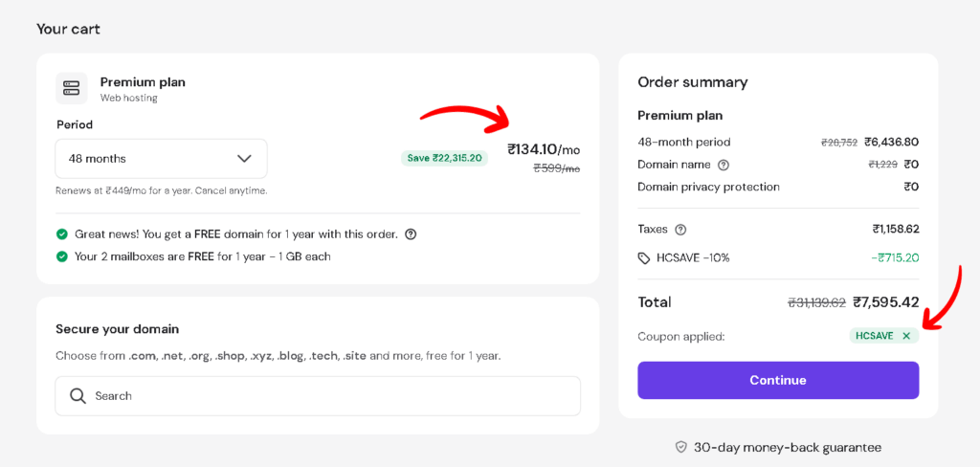Click the Premium plan server icon
This screenshot has height=467, width=980.
point(71,88)
